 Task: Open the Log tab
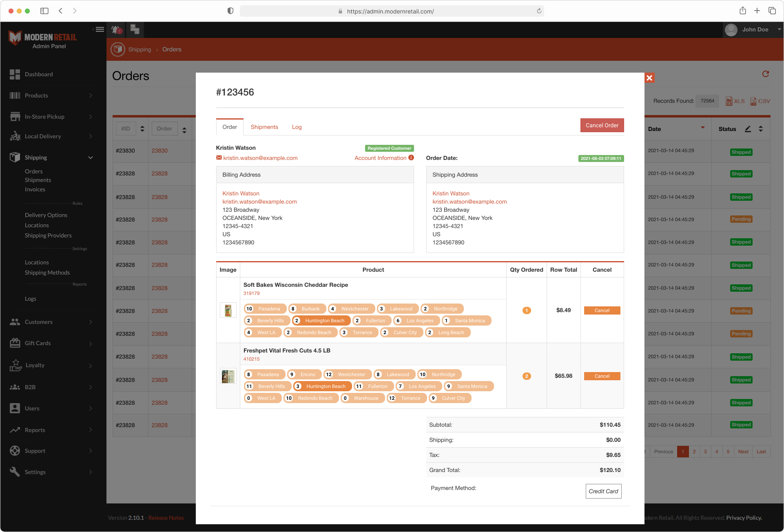click(297, 127)
